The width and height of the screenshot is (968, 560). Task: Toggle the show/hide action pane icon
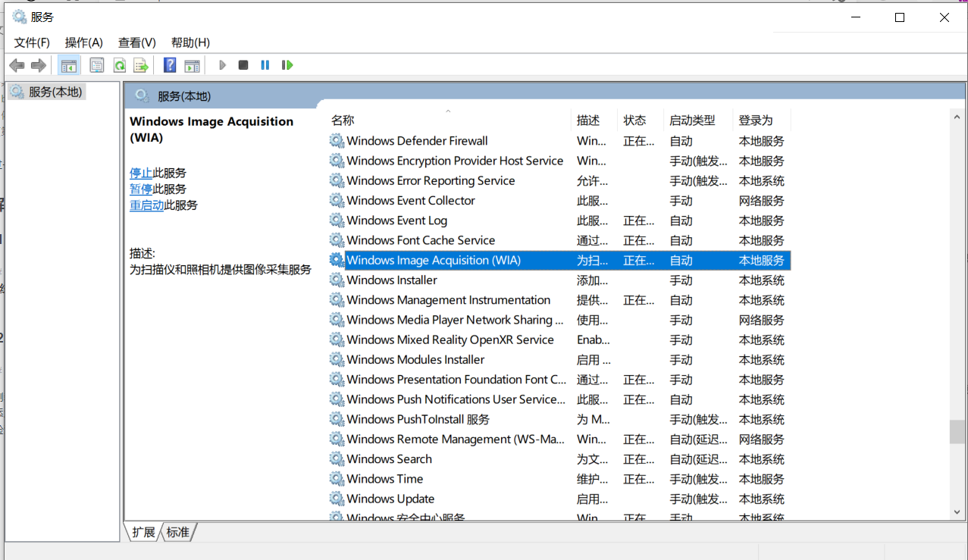tap(192, 65)
